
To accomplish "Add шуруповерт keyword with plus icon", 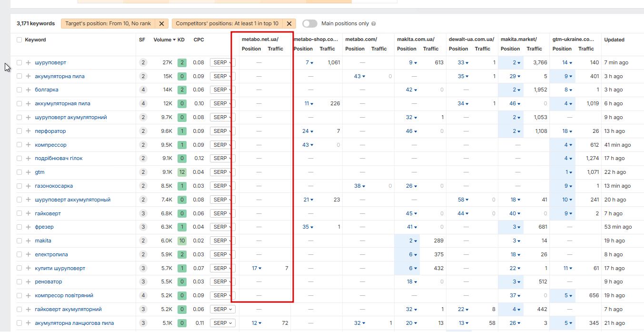I will [x=29, y=62].
